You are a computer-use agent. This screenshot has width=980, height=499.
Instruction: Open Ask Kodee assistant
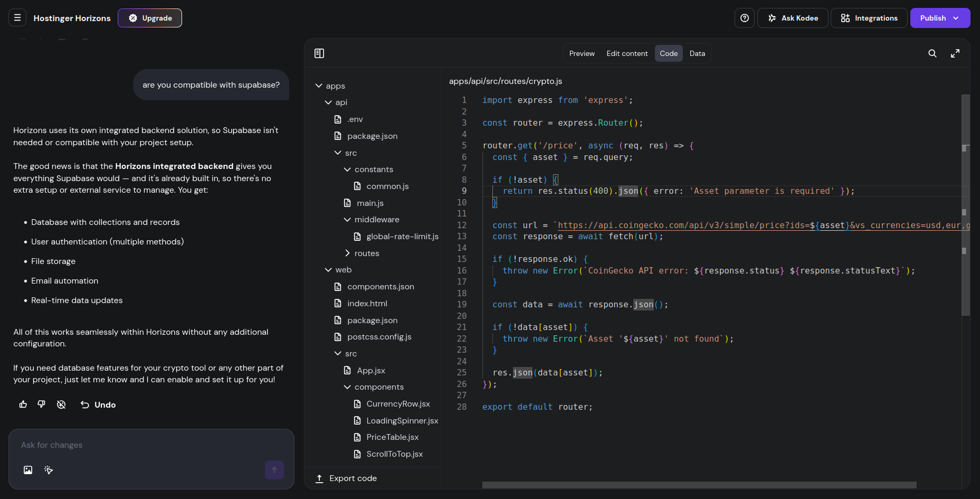pyautogui.click(x=793, y=18)
